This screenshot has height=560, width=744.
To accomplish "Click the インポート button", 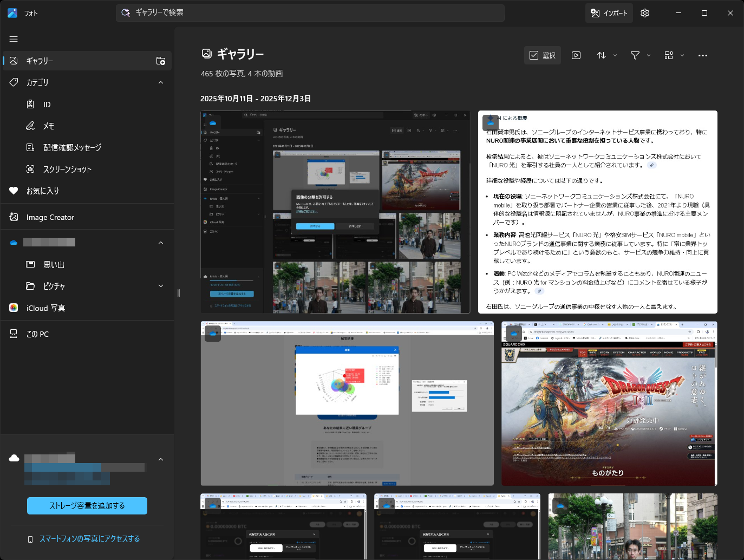I will (609, 12).
